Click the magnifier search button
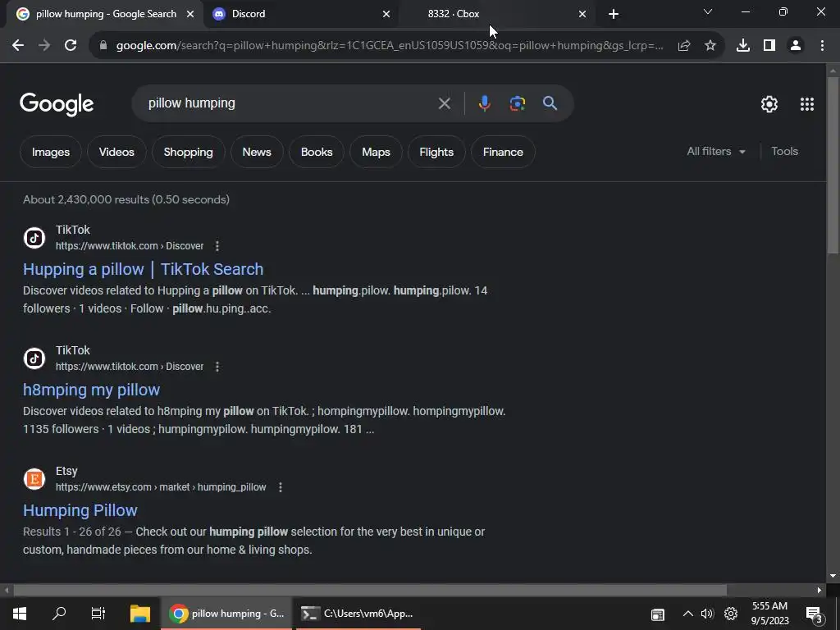 pos(550,103)
